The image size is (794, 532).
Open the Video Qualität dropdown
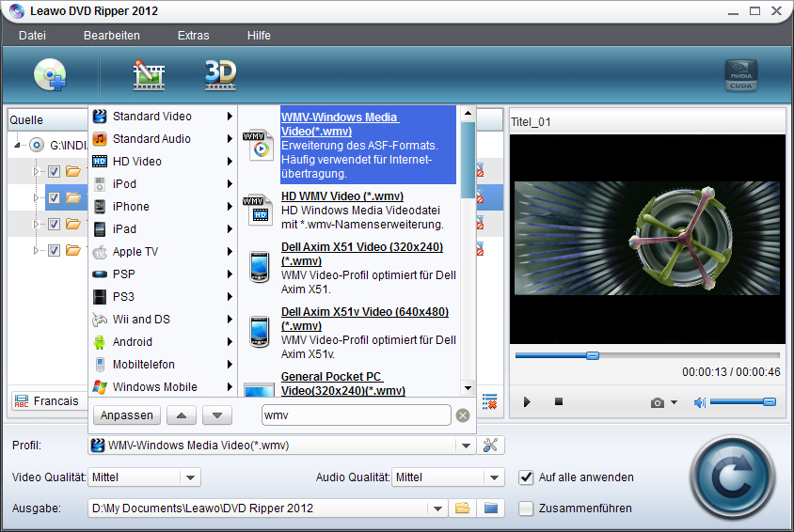click(191, 477)
